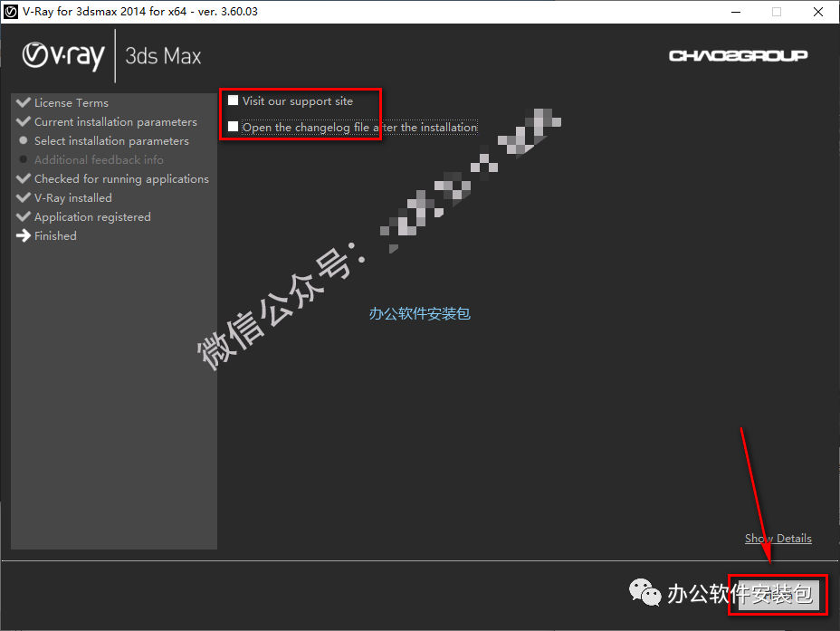840x631 pixels.
Task: Click the circle icon beside Select installation parameters
Action: 23,140
